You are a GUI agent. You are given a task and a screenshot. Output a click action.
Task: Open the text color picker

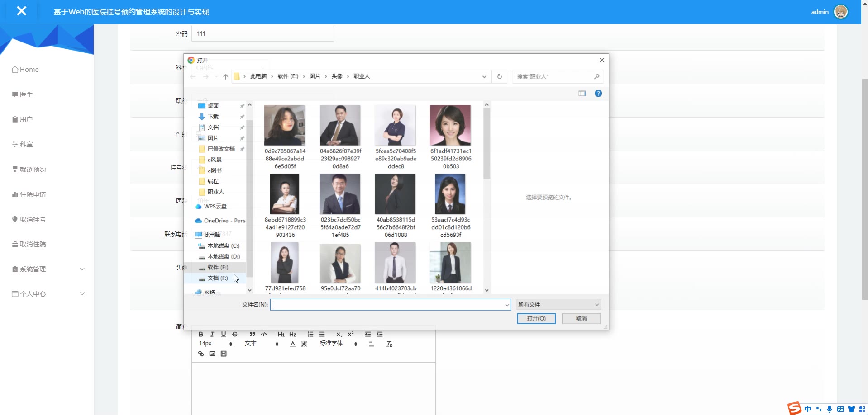pyautogui.click(x=293, y=344)
